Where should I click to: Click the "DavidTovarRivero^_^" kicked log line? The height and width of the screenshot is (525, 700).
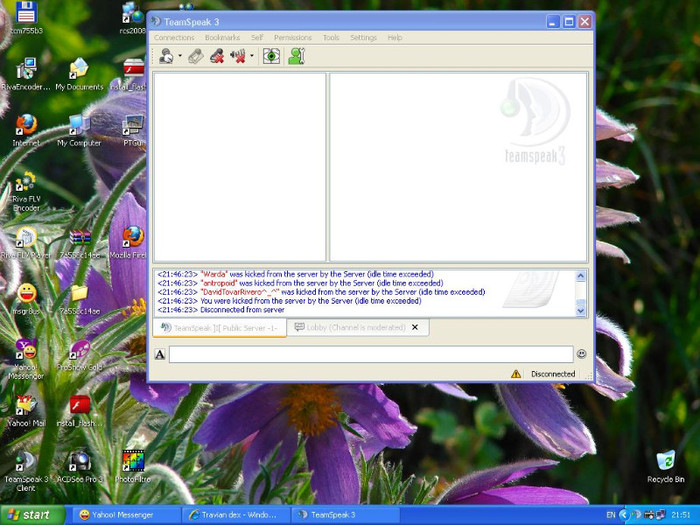[x=321, y=292]
